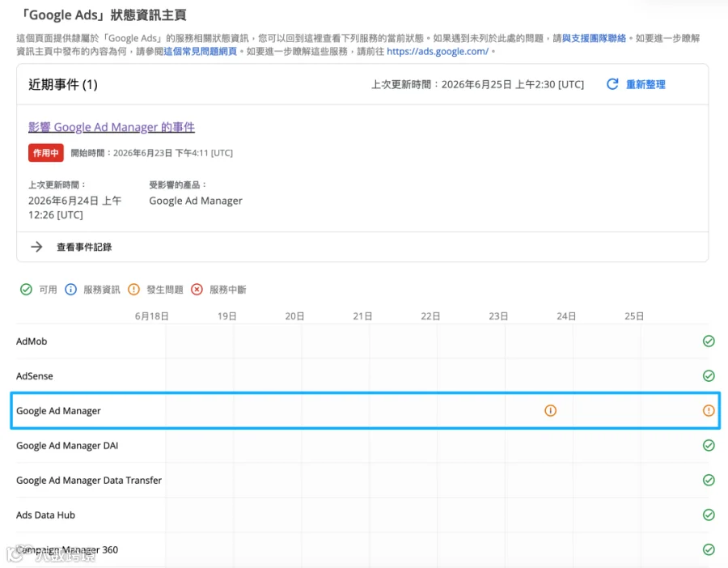Click Google Ad Manager DAI status check icon

pyautogui.click(x=709, y=445)
